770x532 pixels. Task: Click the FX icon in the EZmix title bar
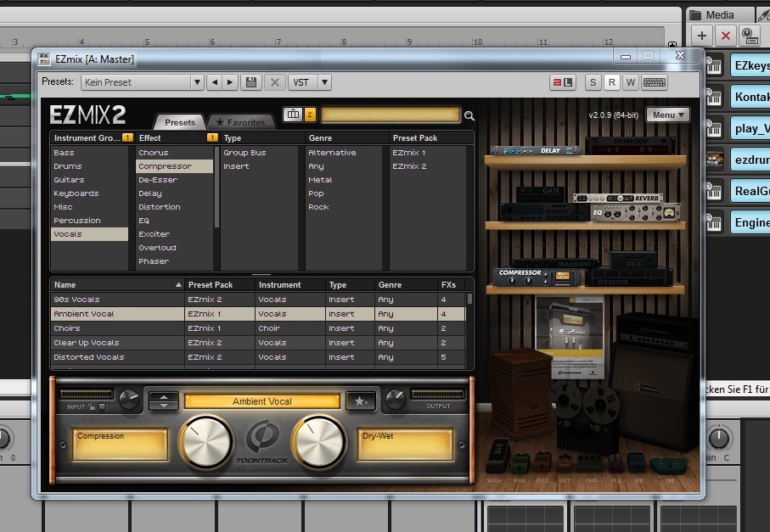[43, 59]
